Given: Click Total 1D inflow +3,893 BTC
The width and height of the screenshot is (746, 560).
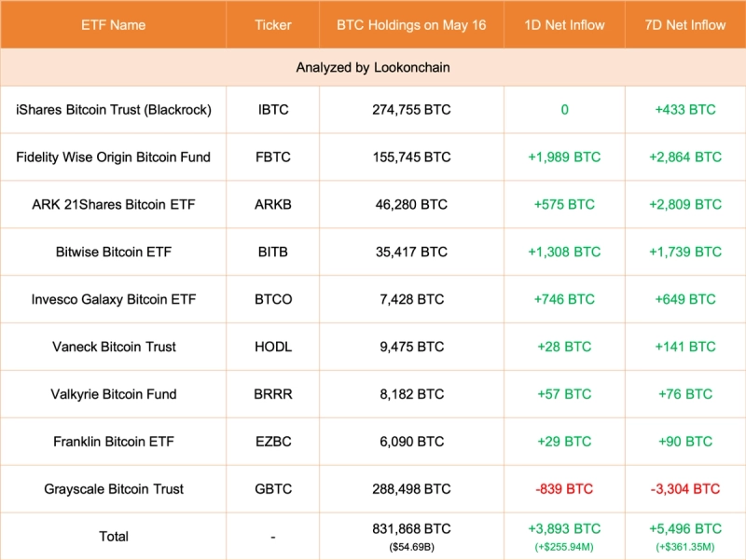Looking at the screenshot, I should [564, 529].
